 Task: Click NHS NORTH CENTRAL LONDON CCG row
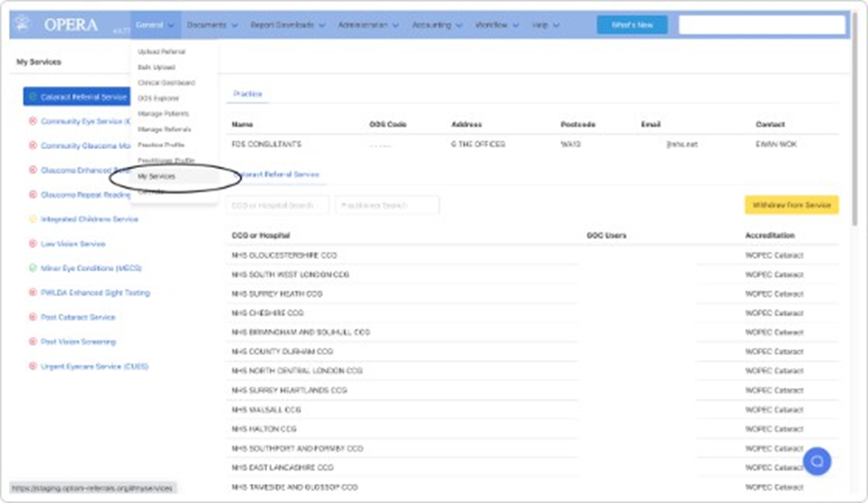pos(533,371)
